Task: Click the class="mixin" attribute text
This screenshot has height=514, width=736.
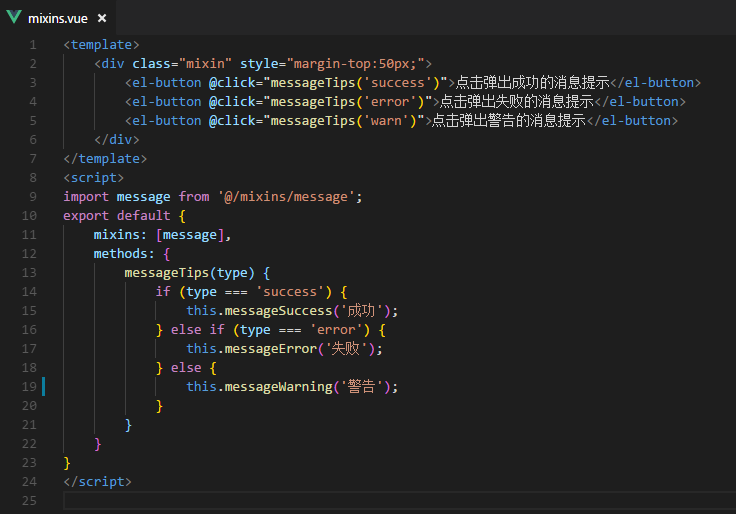Action: [x=182, y=64]
